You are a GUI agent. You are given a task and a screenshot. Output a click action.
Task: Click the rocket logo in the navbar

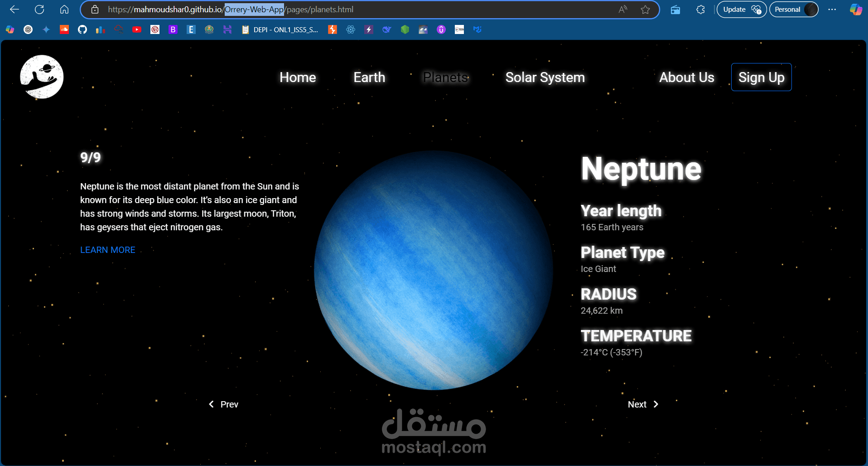click(42, 77)
